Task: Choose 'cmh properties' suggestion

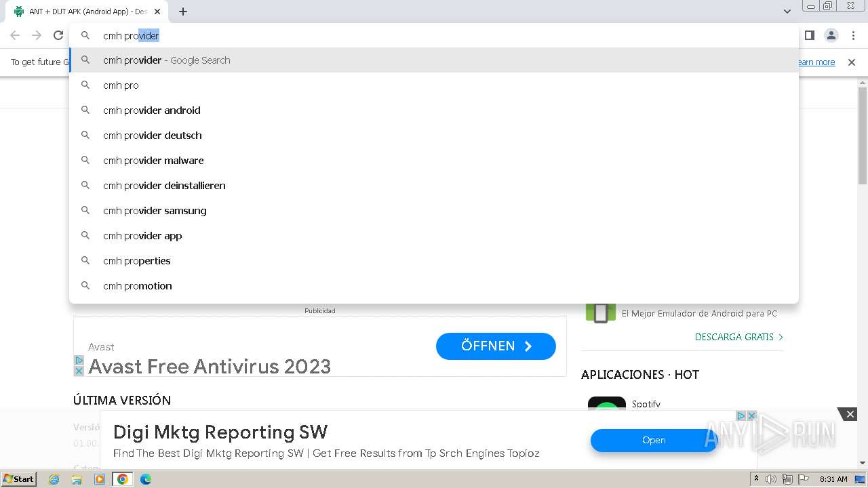Action: pos(434,261)
